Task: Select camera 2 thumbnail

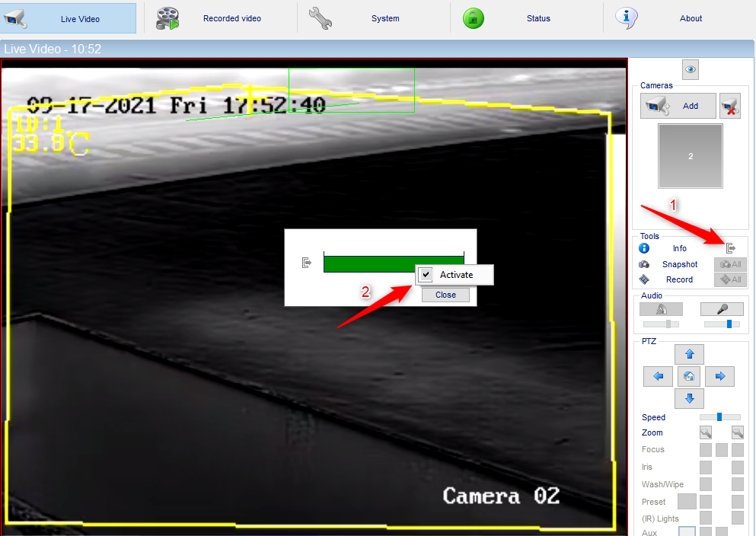Action: click(x=691, y=156)
